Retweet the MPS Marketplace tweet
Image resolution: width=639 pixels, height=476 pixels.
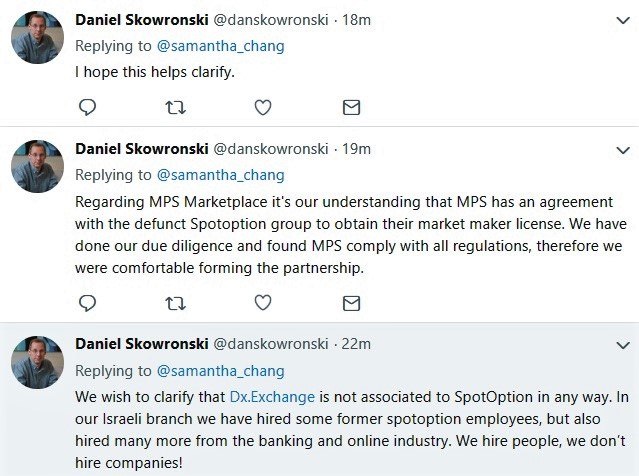click(x=175, y=302)
